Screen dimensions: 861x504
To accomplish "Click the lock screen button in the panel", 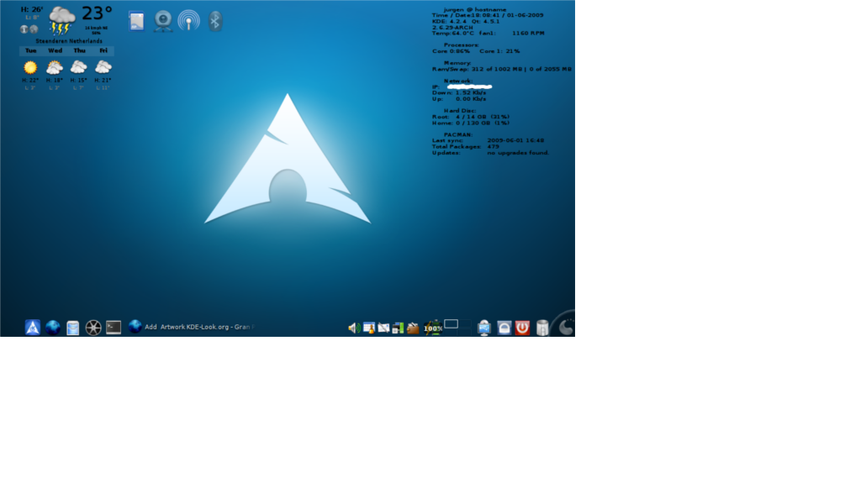I will click(x=504, y=328).
